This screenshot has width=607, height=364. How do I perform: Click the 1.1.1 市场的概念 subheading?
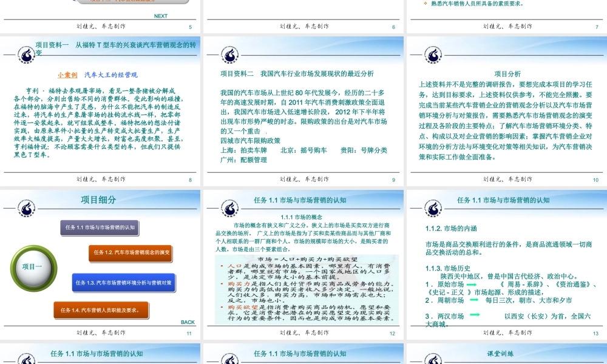point(302,217)
